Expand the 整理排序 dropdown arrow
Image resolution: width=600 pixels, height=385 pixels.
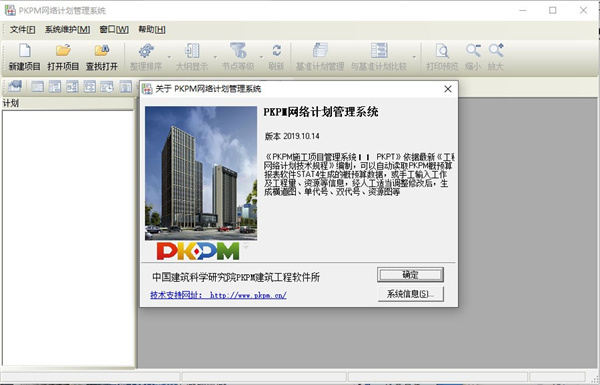(x=169, y=57)
